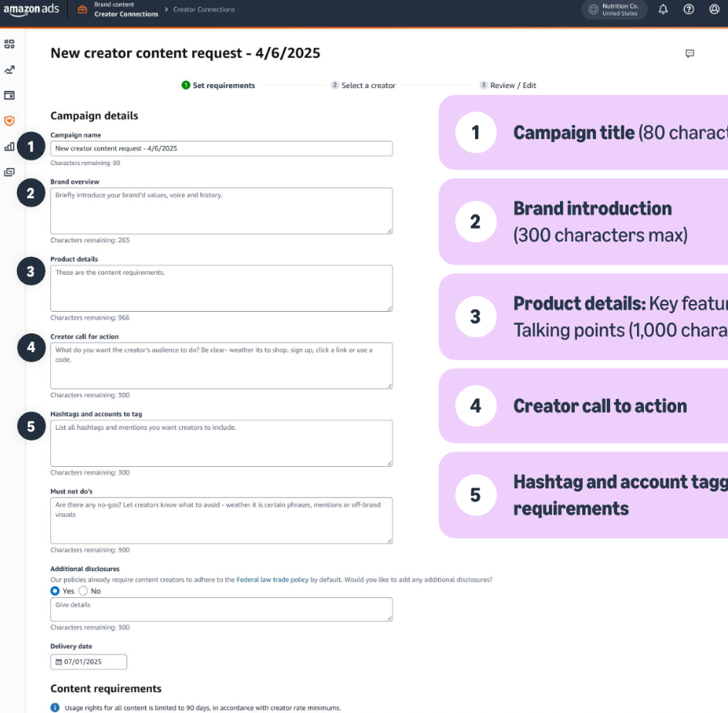
Task: Click the Must not do's text area
Action: (221, 520)
